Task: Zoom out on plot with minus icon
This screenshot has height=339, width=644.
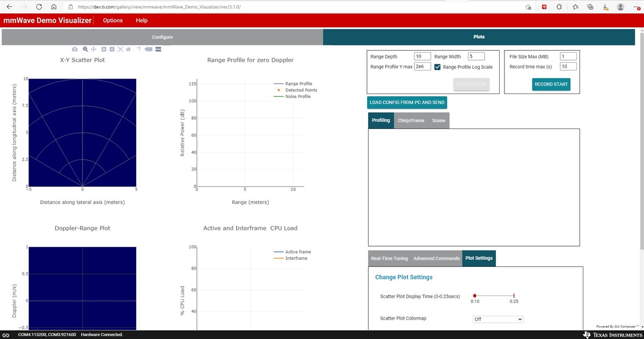Action: [112, 49]
